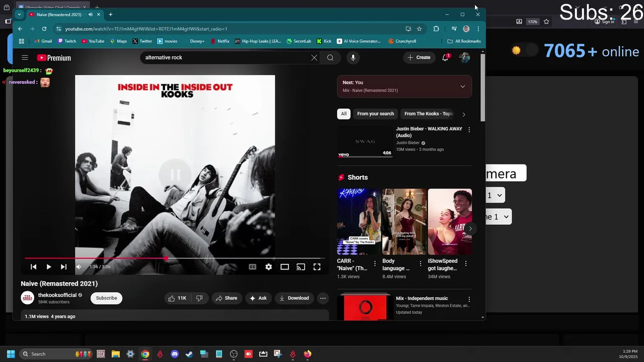Skip to next video
644x362 pixels.
63,267
